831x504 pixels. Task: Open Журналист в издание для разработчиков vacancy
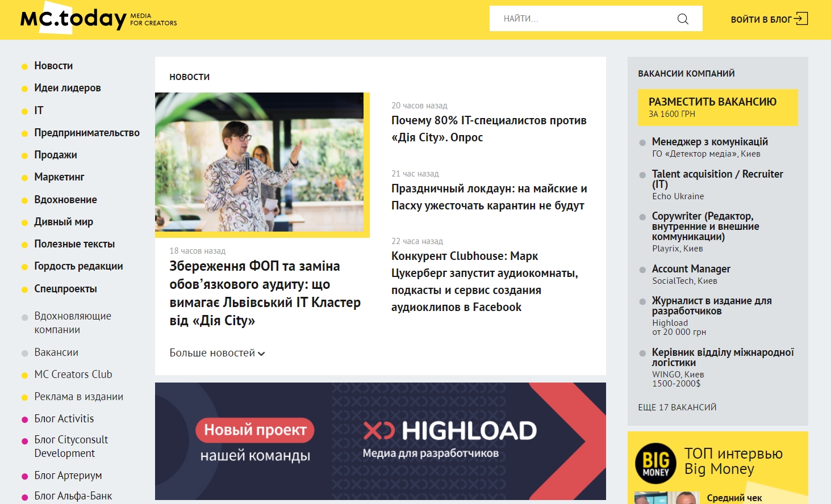tap(712, 306)
